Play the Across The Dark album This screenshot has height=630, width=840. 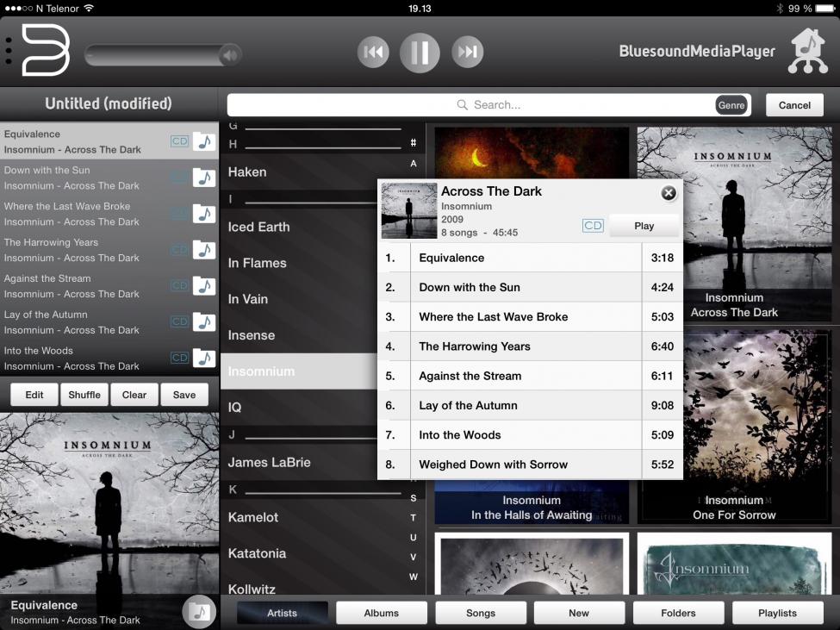(x=644, y=226)
